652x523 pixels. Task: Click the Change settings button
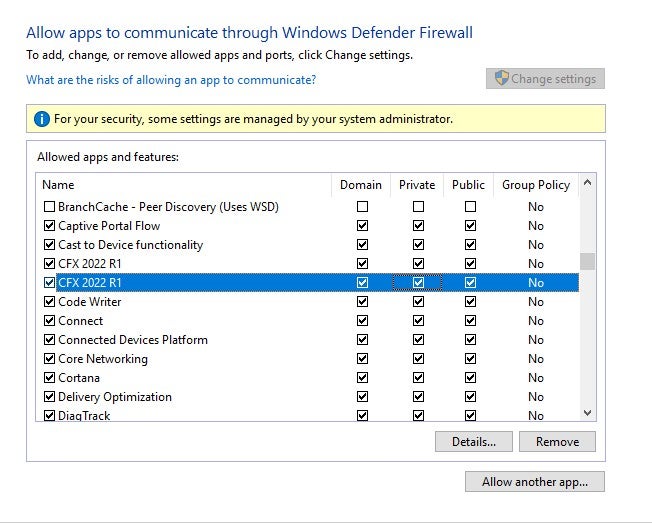click(x=545, y=79)
